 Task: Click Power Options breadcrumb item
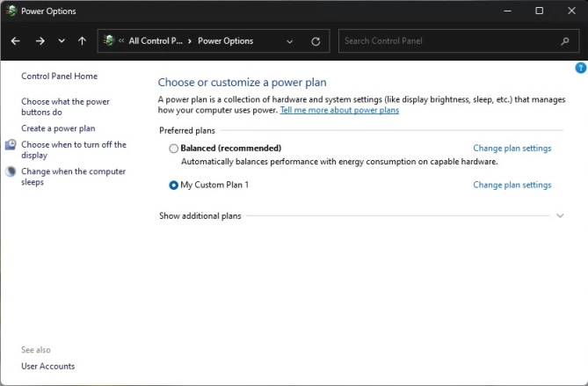tap(225, 41)
